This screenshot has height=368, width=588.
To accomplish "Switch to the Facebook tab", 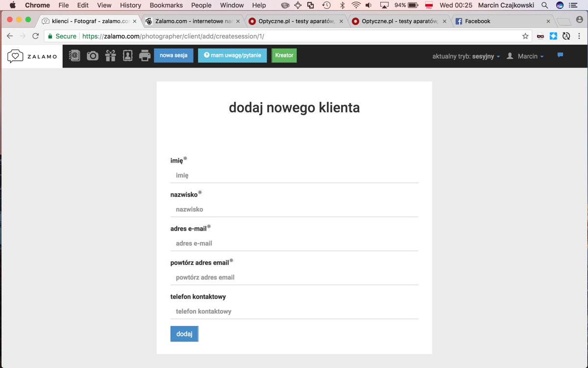I will [503, 22].
